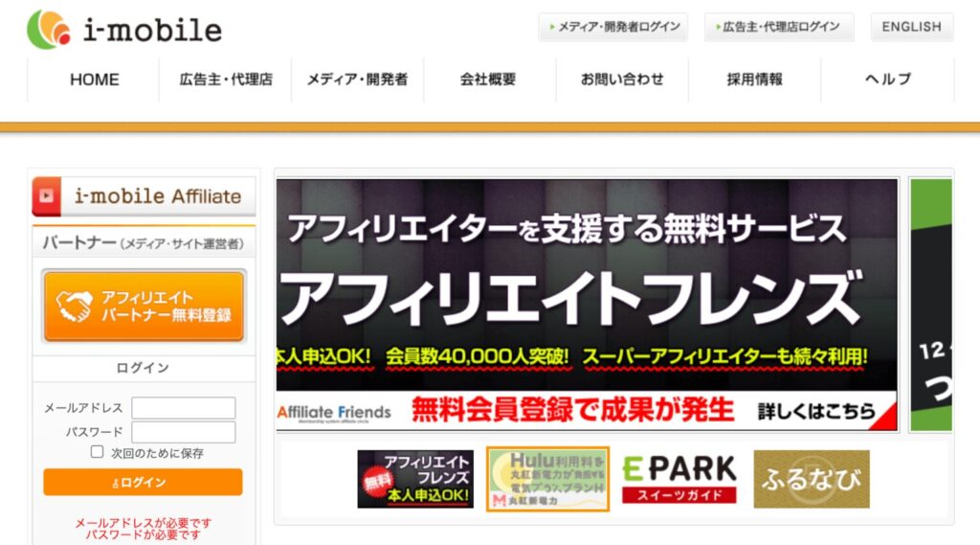Open ヘルプ menu item
This screenshot has height=545, width=980.
(887, 79)
